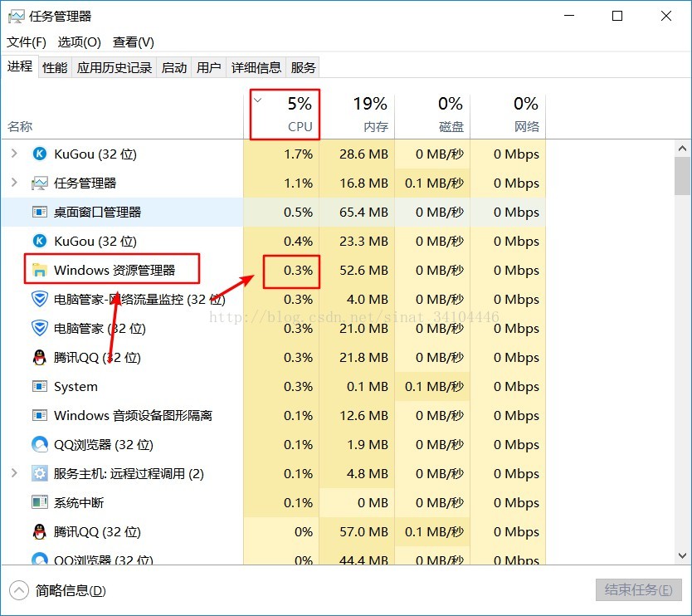Switch to the 应用历史记录 tab
The image size is (692, 616).
115,67
